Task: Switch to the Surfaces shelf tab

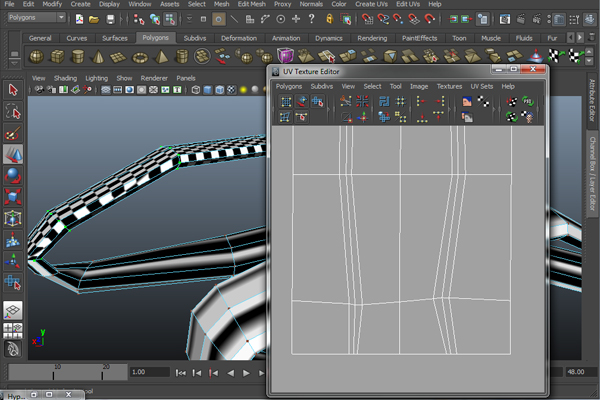Action: coord(114,38)
